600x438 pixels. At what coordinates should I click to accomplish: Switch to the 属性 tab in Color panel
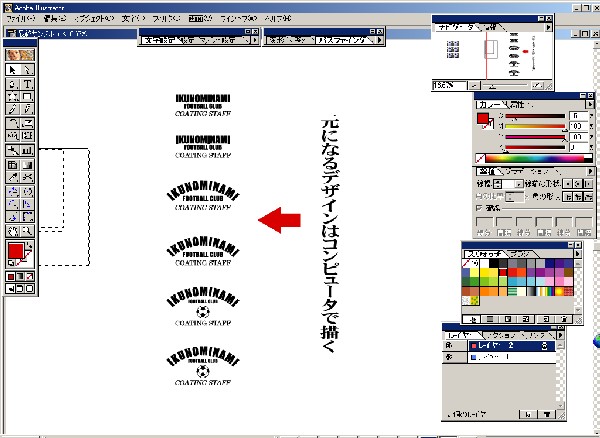coord(518,104)
